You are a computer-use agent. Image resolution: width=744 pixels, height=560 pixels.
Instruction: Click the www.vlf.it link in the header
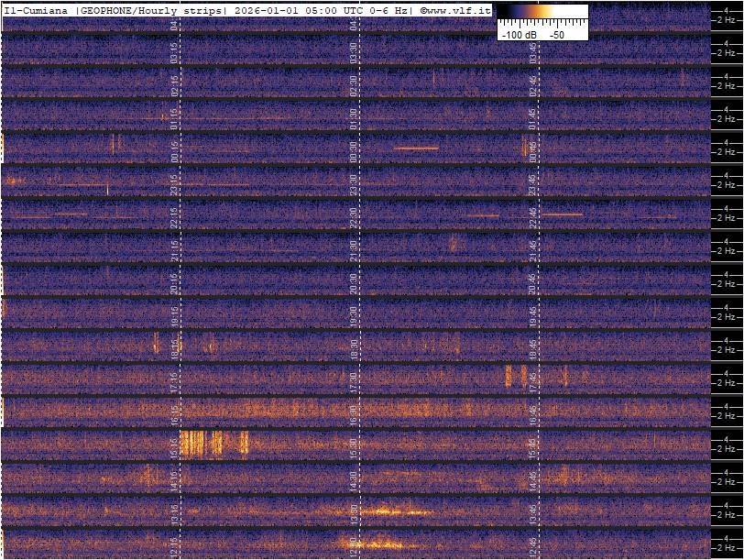[458, 9]
